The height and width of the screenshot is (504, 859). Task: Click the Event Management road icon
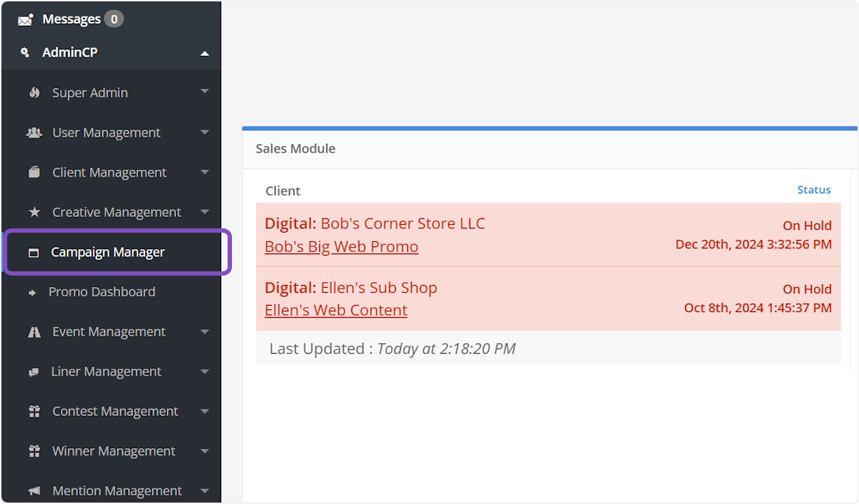[x=34, y=332]
